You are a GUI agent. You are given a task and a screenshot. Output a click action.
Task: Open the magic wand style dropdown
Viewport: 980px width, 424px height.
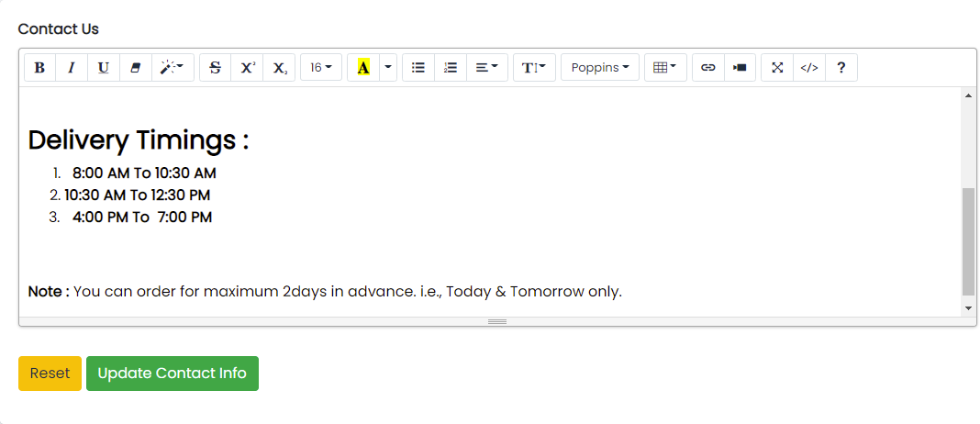tap(172, 68)
